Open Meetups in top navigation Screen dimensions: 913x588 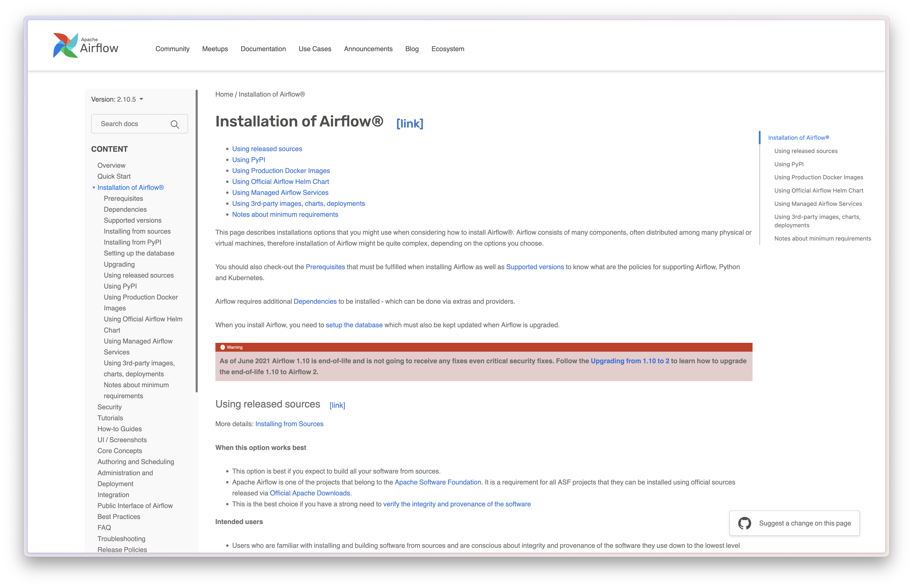215,49
